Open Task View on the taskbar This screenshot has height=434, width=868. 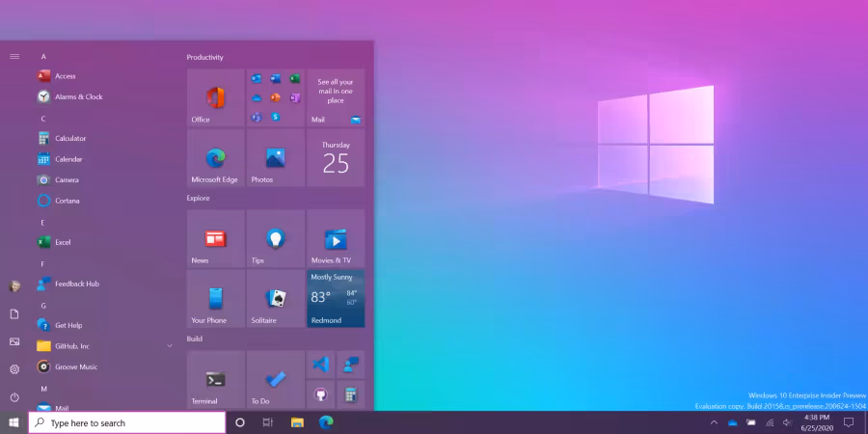(x=268, y=423)
